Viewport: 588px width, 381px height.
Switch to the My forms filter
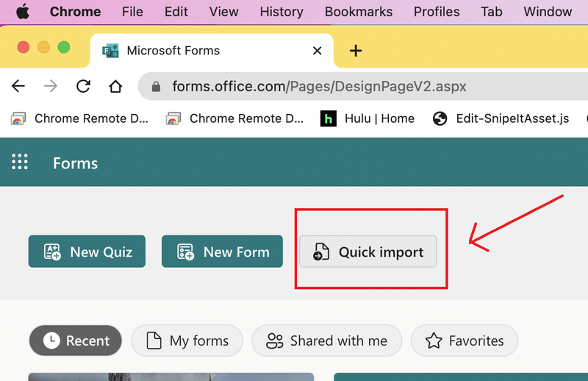click(x=187, y=341)
